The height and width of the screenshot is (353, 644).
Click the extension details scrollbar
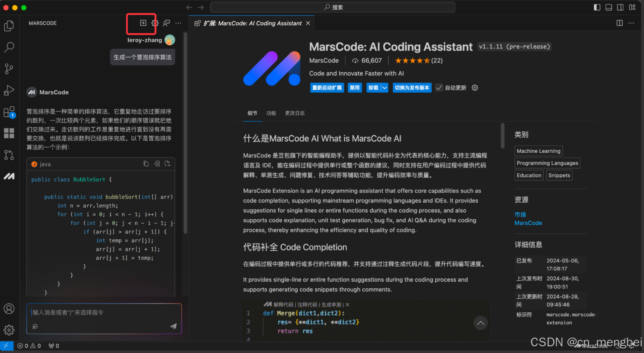(x=502, y=136)
